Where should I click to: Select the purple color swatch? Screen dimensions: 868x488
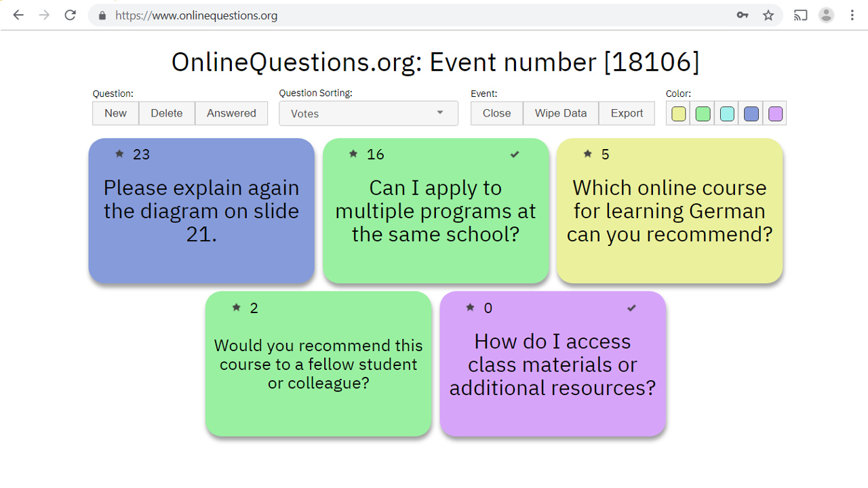click(x=775, y=113)
